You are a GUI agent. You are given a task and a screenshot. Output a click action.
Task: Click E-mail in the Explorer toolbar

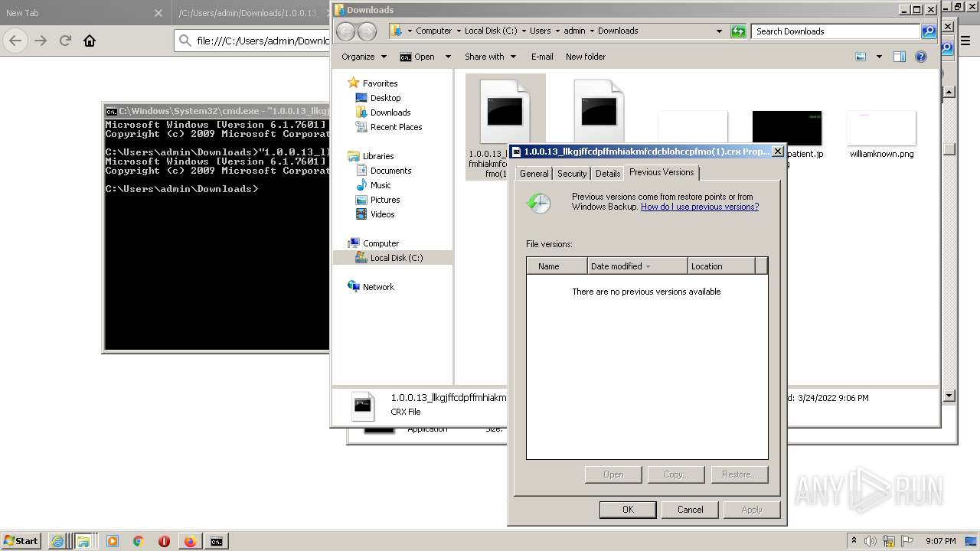coord(542,57)
